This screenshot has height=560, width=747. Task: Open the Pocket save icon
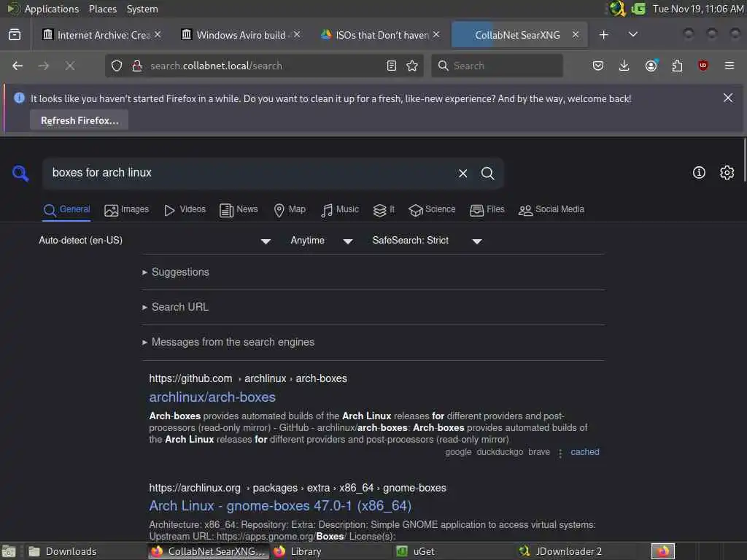(598, 66)
